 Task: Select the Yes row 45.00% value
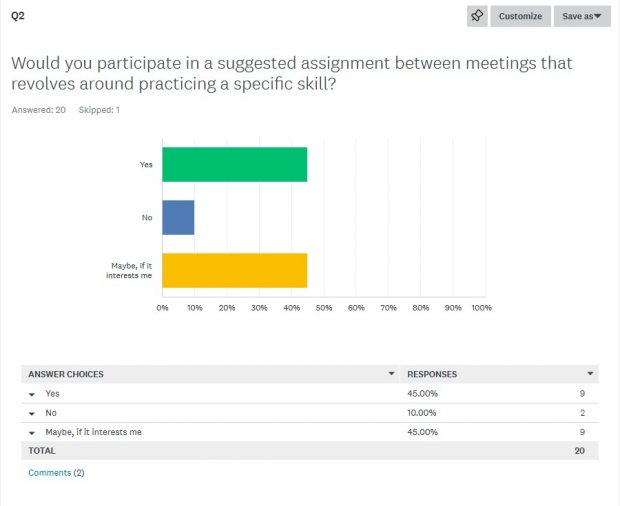(422, 394)
